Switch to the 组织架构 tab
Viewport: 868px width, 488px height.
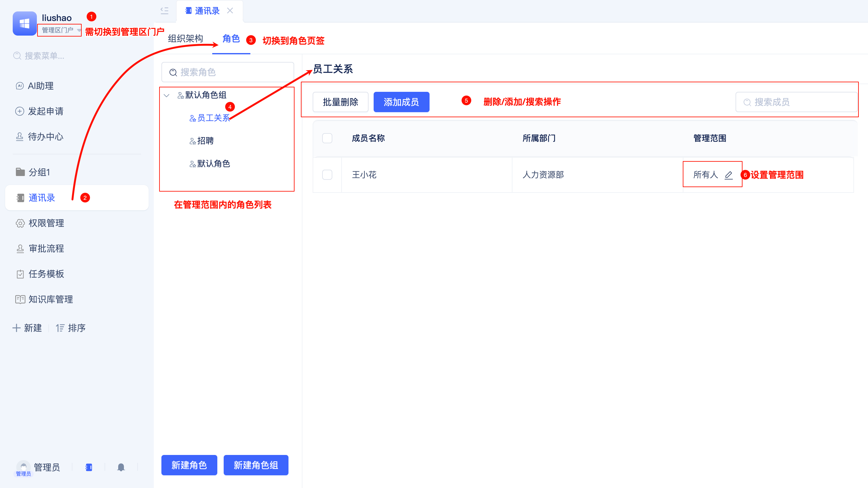click(x=186, y=38)
